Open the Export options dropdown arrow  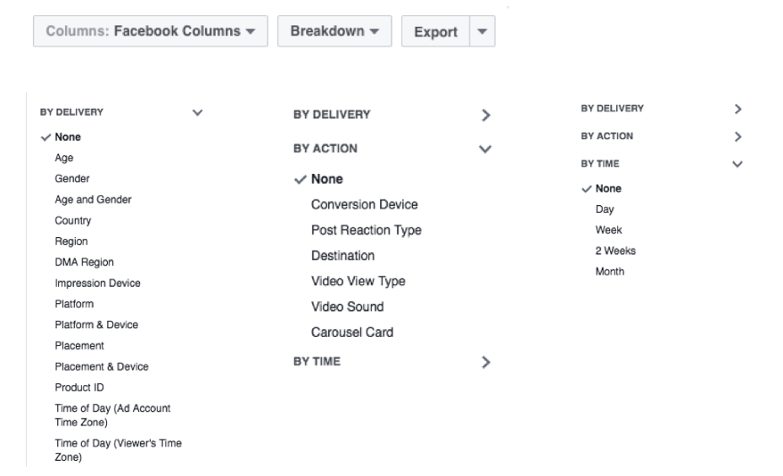(482, 31)
